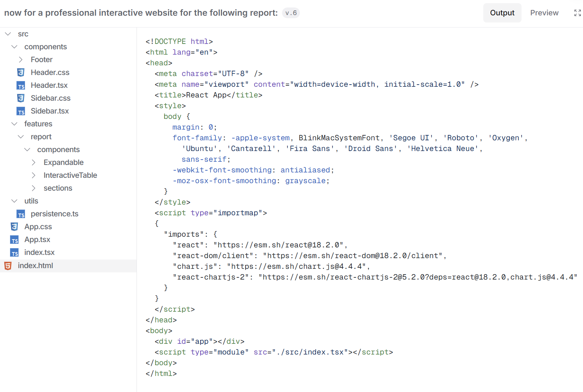Open the App.tsx file

click(x=37, y=240)
